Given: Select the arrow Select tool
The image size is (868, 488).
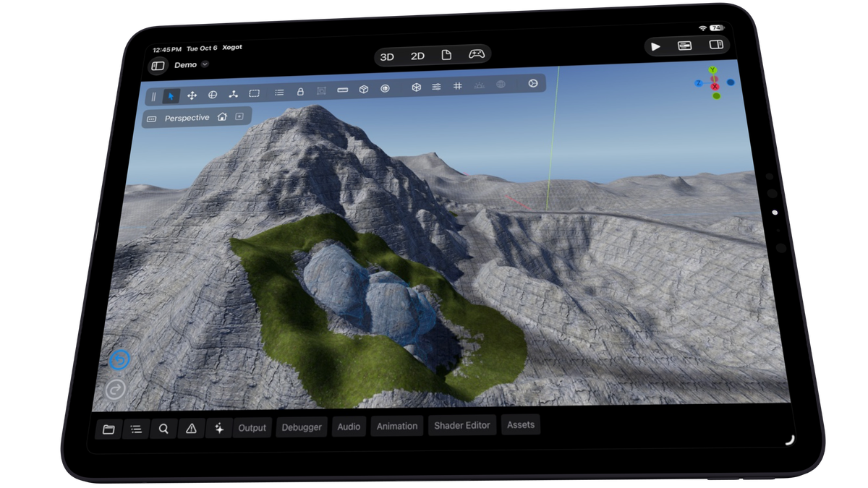Looking at the screenshot, I should pyautogui.click(x=171, y=95).
